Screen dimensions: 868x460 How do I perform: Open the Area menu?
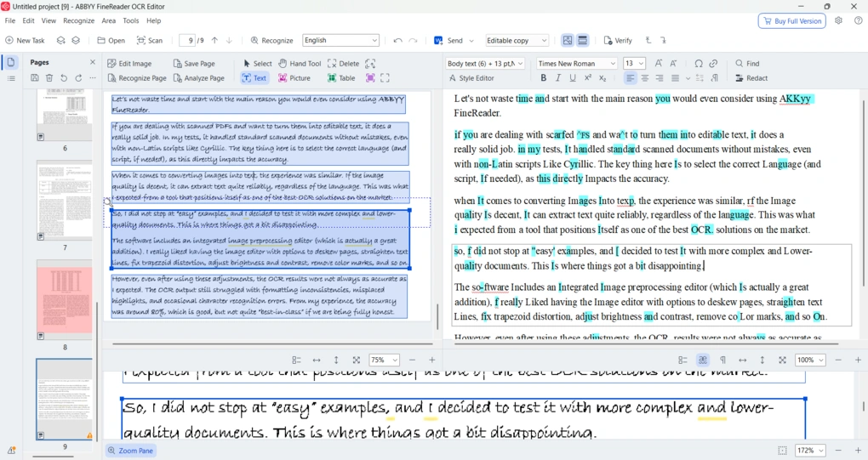[x=109, y=20]
